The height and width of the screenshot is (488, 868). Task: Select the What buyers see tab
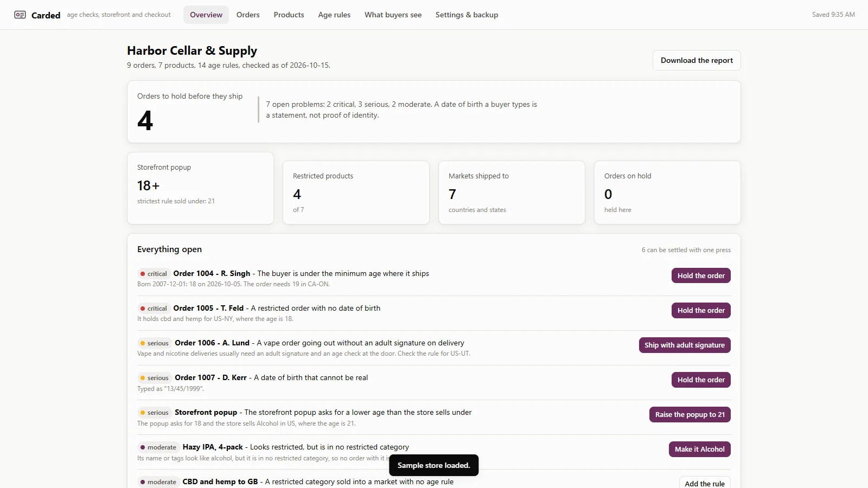(x=393, y=15)
